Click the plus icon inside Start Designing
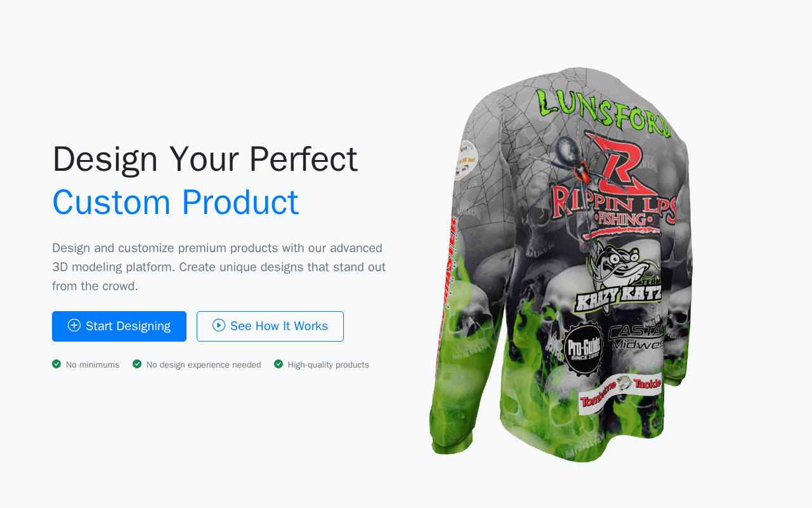The image size is (812, 508). click(74, 326)
